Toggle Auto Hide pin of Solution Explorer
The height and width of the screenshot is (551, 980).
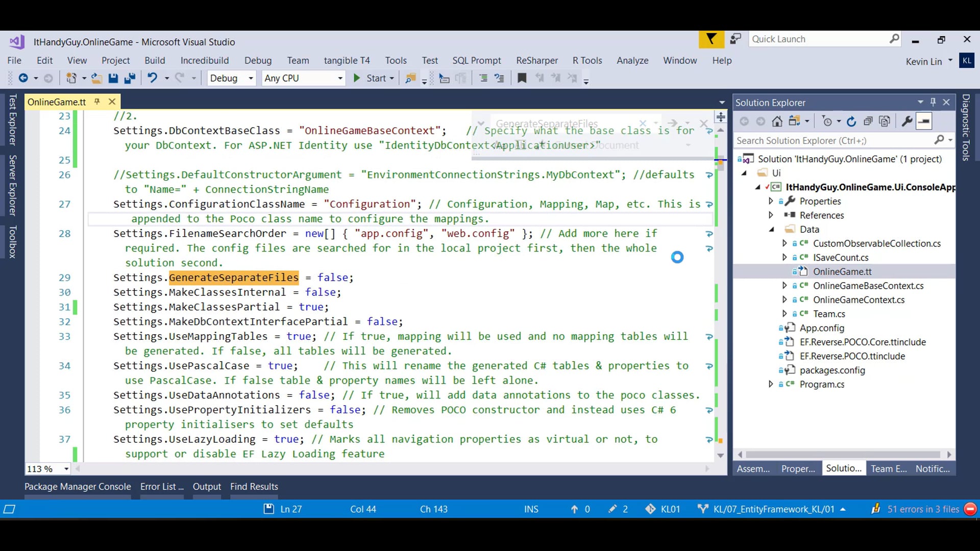(933, 102)
